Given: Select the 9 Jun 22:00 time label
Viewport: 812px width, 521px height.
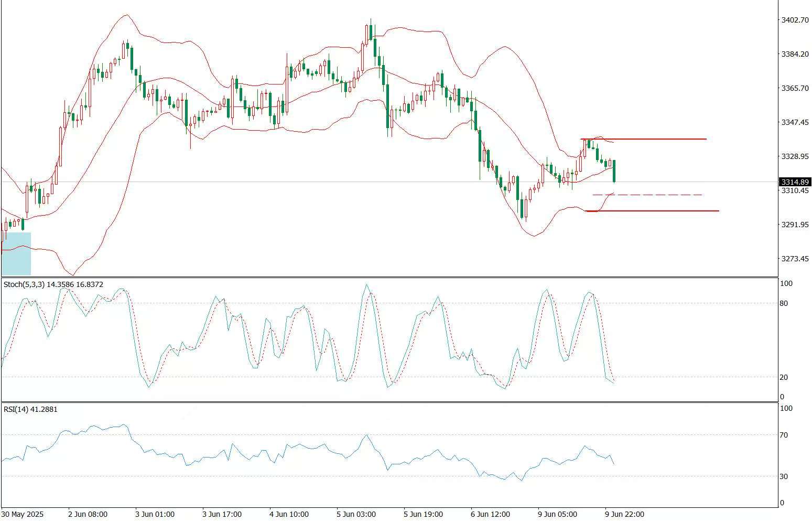Looking at the screenshot, I should coord(624,514).
